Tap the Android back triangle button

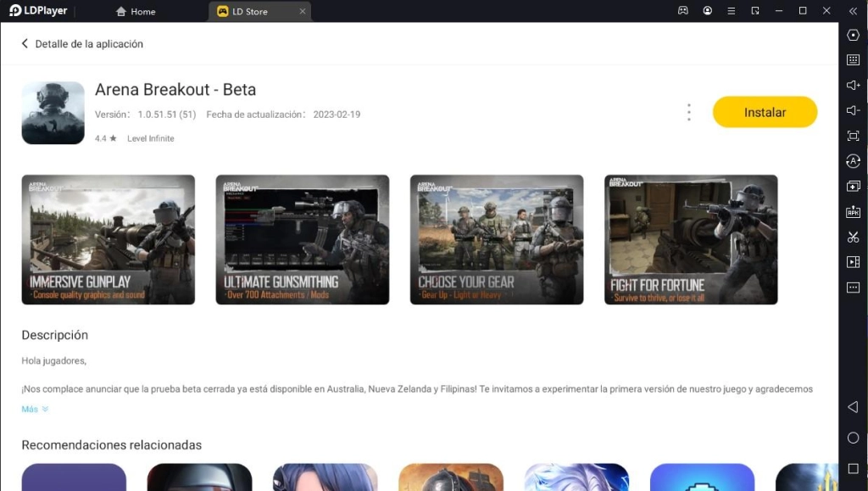[853, 407]
